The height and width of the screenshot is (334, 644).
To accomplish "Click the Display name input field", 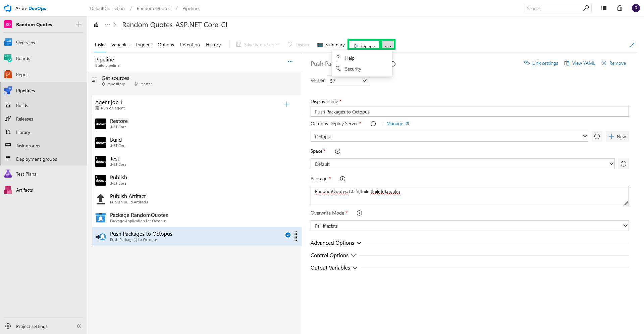I will coord(470,111).
